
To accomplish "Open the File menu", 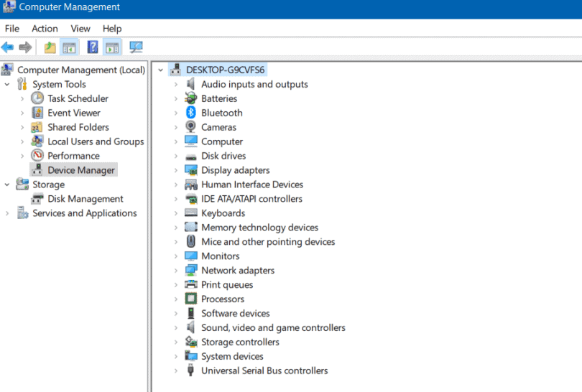I will (12, 29).
